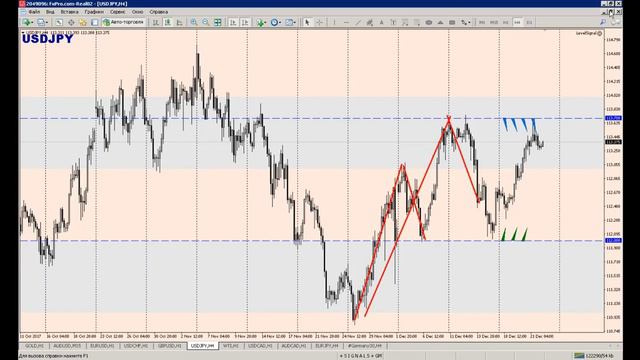
Task: Select the Horizontal Line drawing tool
Action: click(346, 22)
